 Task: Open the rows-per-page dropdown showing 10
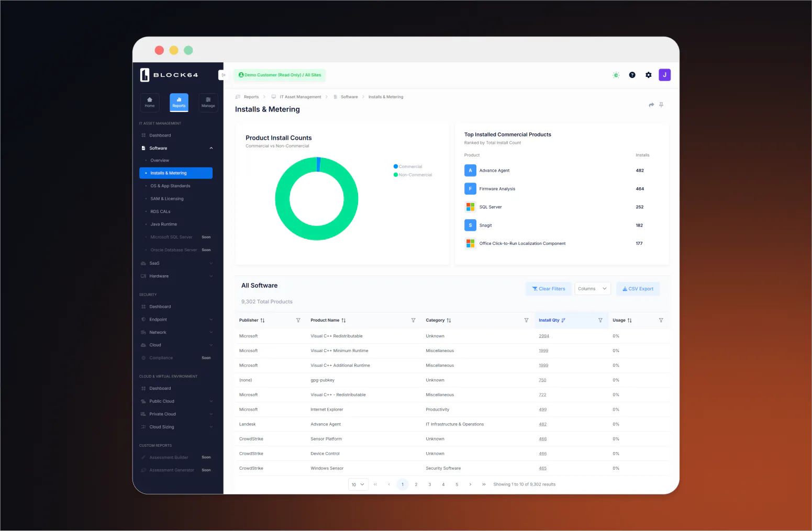pos(358,484)
